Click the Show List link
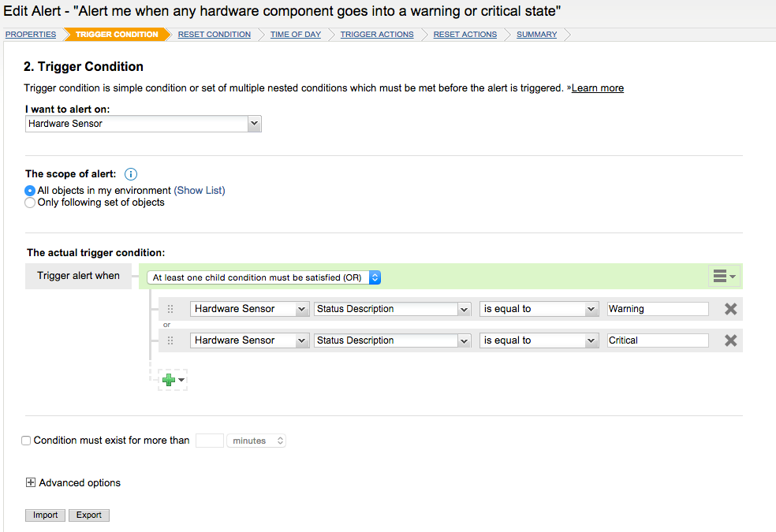Viewport: 776px width, 532px height. point(200,191)
